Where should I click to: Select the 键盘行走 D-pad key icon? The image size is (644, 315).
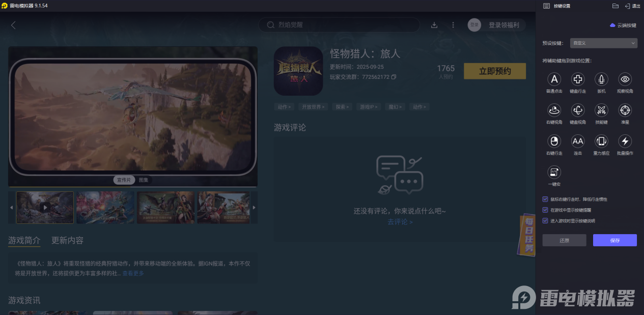(578, 79)
